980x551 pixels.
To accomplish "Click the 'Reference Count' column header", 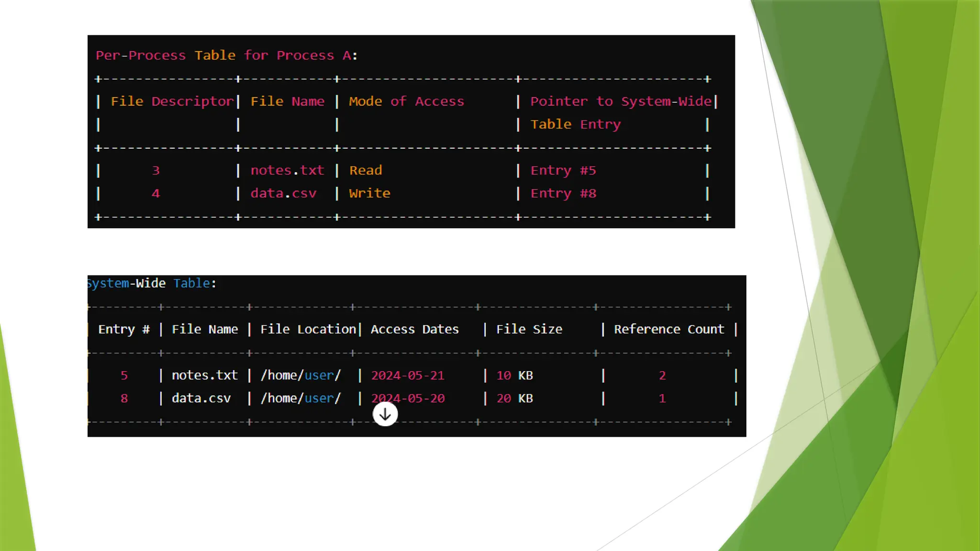I will tap(668, 329).
